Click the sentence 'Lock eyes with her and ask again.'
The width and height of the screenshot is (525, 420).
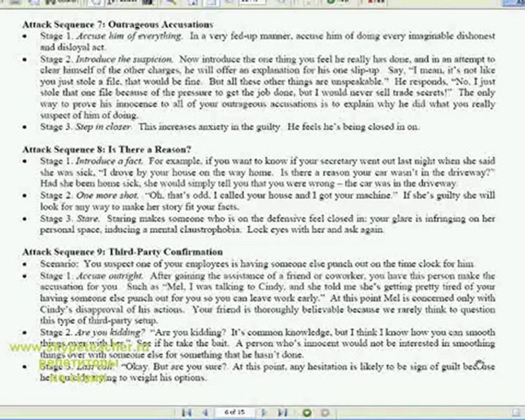pos(316,230)
